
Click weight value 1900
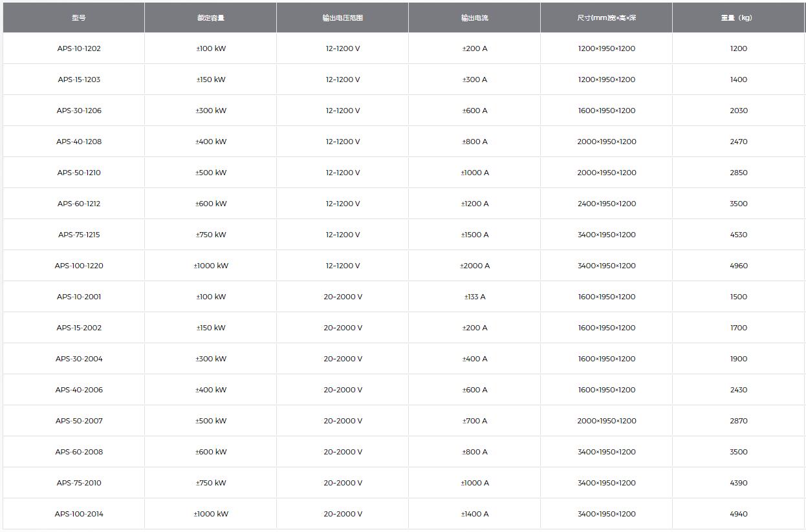739,359
